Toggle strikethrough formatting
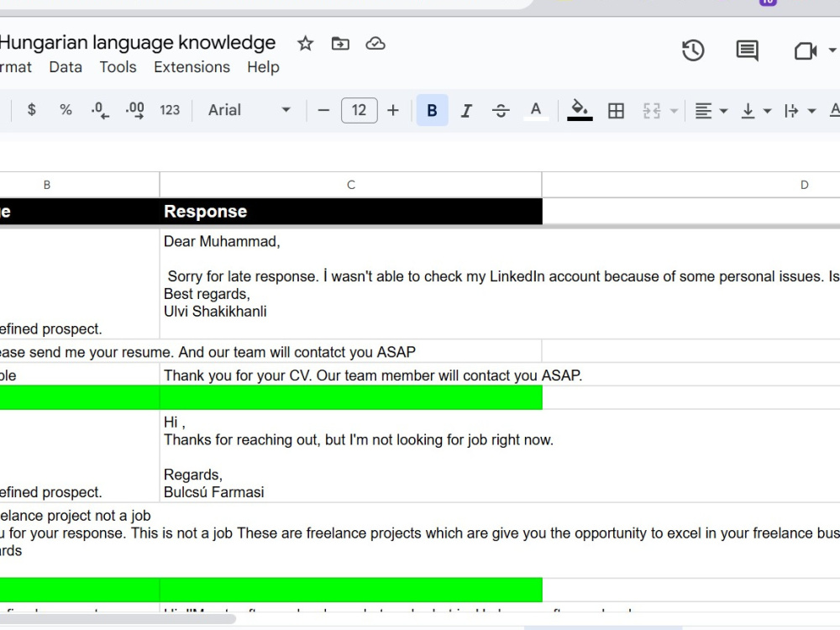 [501, 111]
